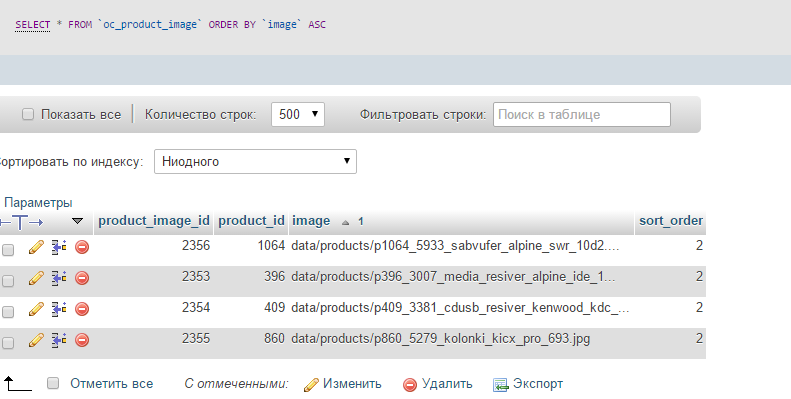Select checkbox for row 2354
The image size is (791, 399).
(x=8, y=312)
